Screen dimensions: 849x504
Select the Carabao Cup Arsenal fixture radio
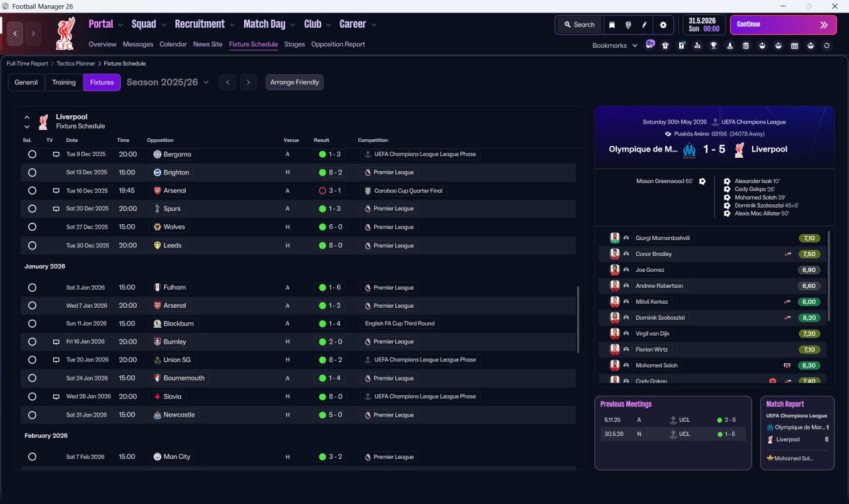point(32,191)
